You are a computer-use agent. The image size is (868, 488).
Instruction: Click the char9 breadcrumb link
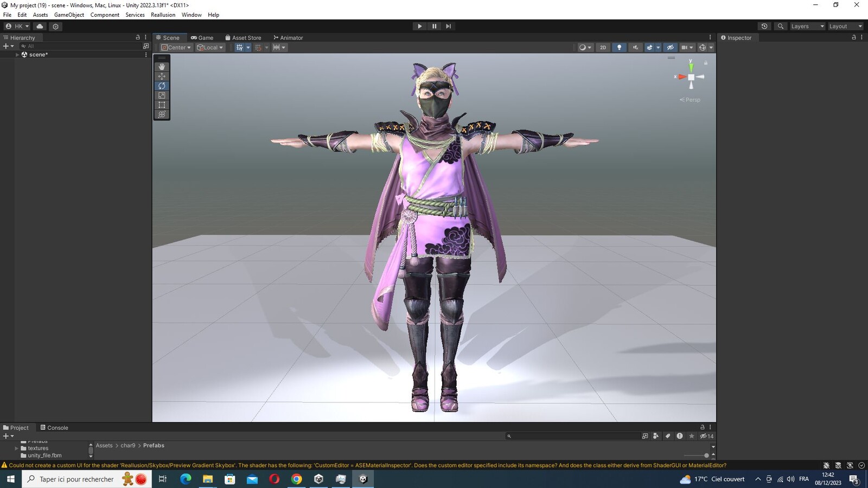pyautogui.click(x=128, y=446)
